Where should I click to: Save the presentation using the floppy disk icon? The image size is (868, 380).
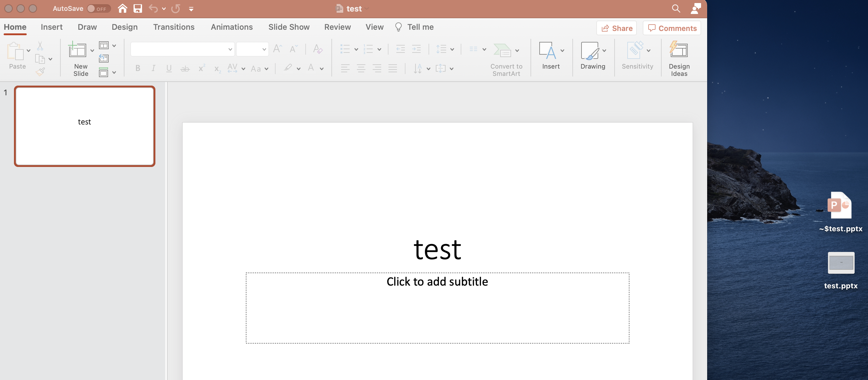point(137,8)
